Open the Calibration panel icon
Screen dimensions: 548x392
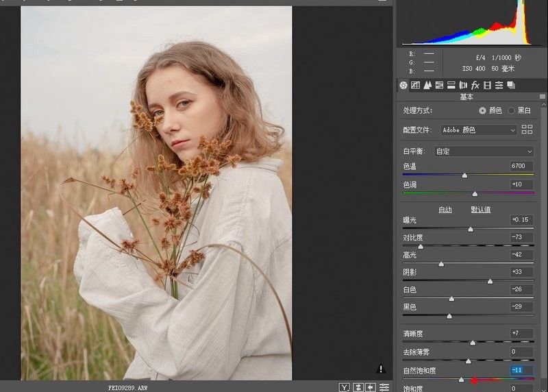coord(487,85)
